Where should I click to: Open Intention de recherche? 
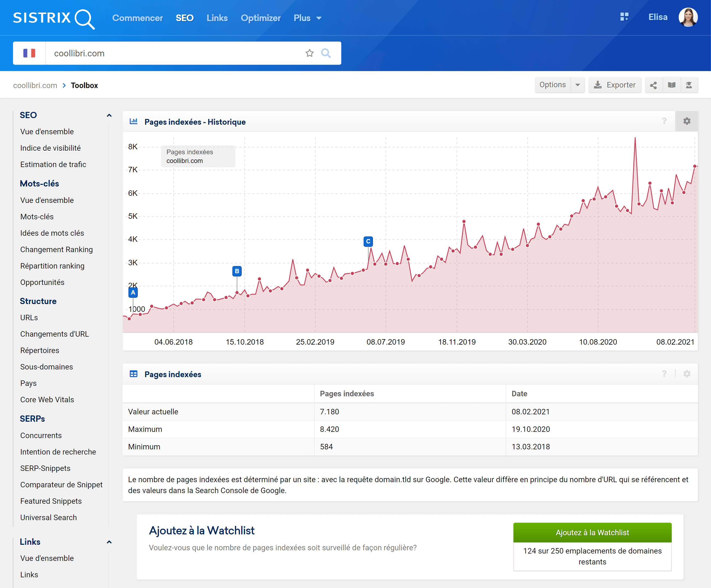coord(58,452)
